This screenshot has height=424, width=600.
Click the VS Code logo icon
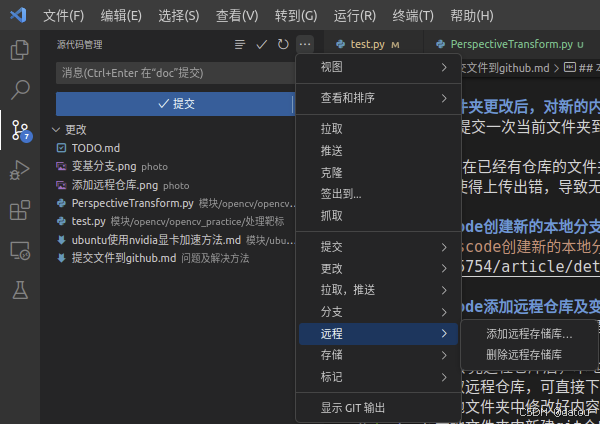(18, 15)
